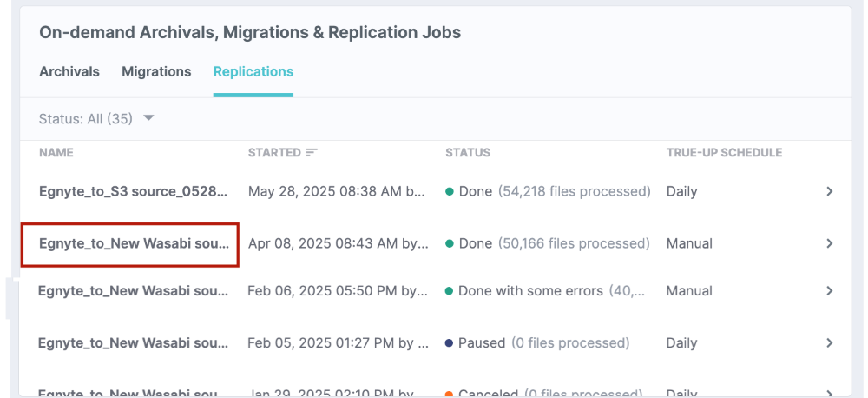Image resolution: width=868 pixels, height=398 pixels.
Task: Expand chevron for Feb 06, 2025 row
Action: tap(829, 290)
